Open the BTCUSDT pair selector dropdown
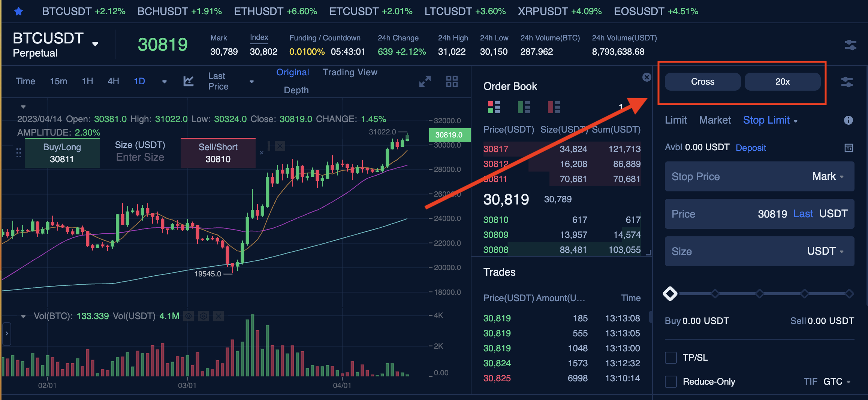The width and height of the screenshot is (868, 400). pyautogui.click(x=95, y=44)
